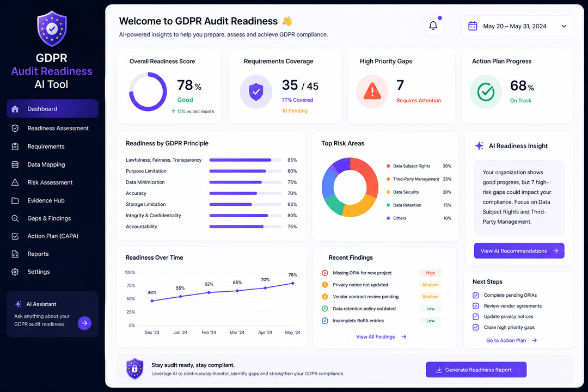Open notifications via the bell icon
Screen dimensions: 588x392
coord(433,26)
